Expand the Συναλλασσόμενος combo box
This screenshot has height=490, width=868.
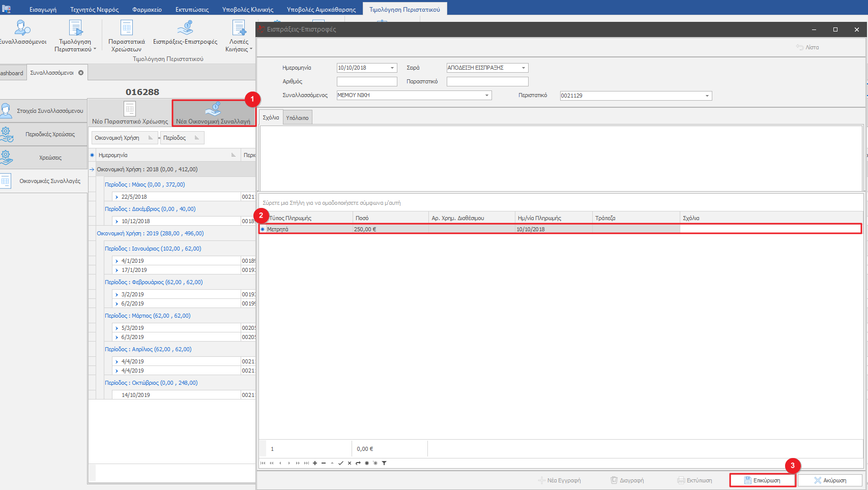coord(486,95)
